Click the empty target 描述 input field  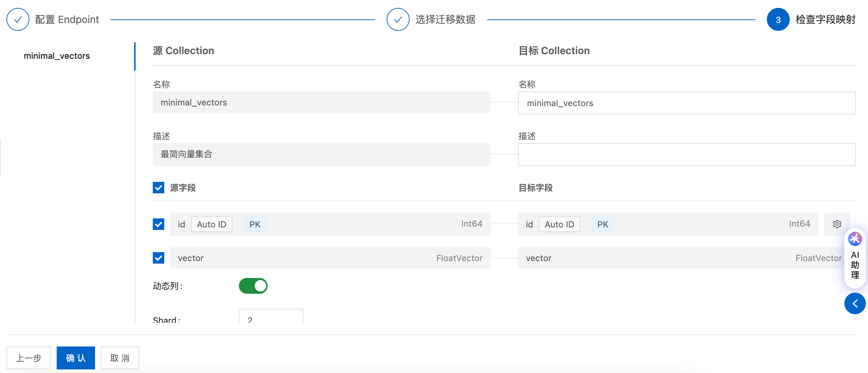pyautogui.click(x=687, y=155)
